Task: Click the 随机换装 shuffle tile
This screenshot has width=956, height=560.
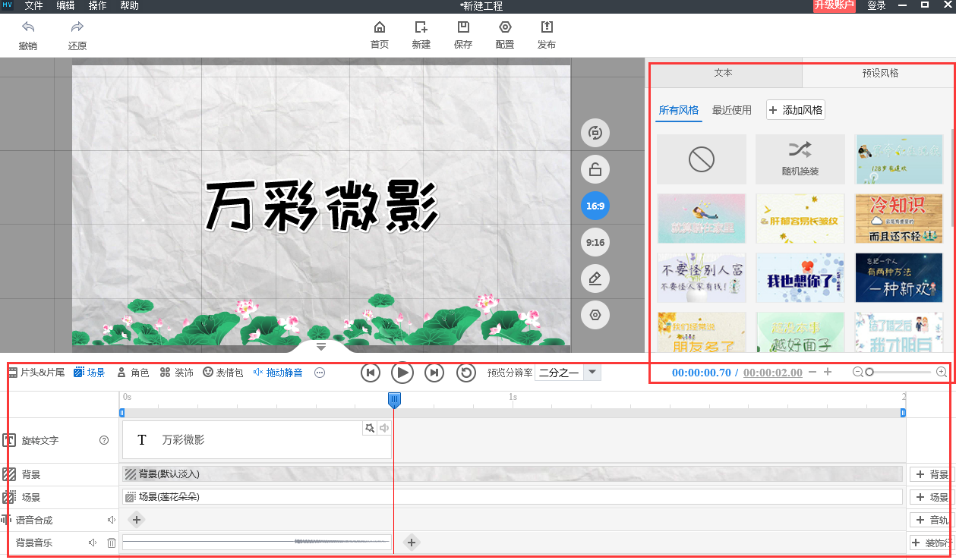Action: pyautogui.click(x=800, y=159)
